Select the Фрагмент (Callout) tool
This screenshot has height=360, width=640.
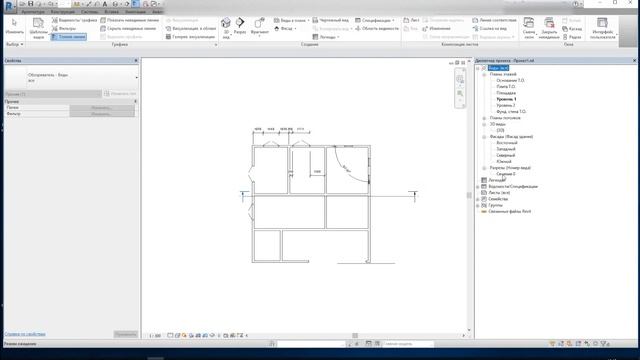260,26
